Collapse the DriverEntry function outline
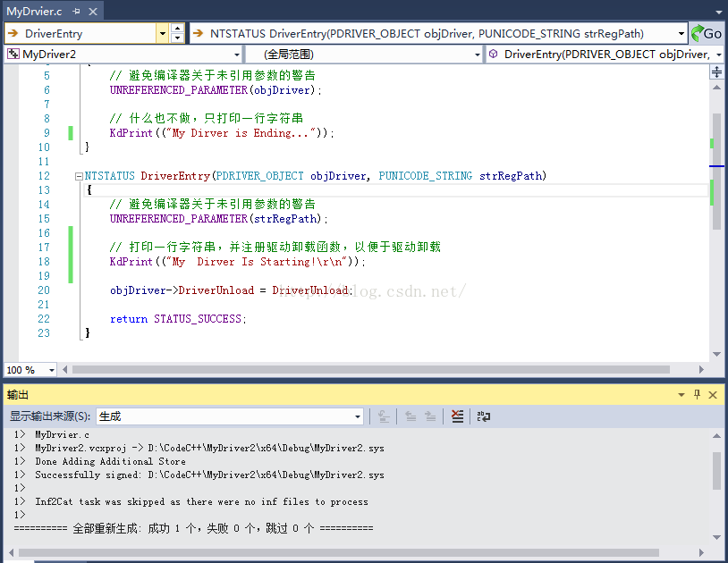 click(79, 176)
